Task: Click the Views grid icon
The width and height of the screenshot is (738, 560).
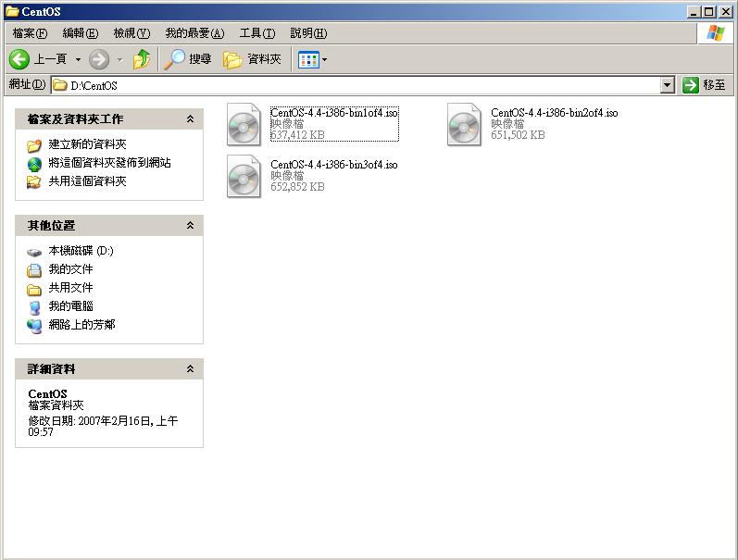Action: coord(308,60)
